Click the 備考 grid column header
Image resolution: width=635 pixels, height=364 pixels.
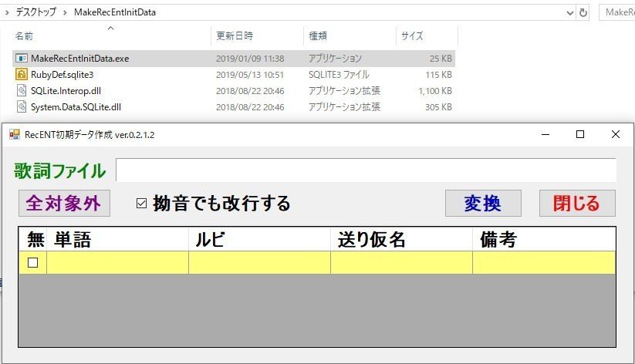click(544, 239)
